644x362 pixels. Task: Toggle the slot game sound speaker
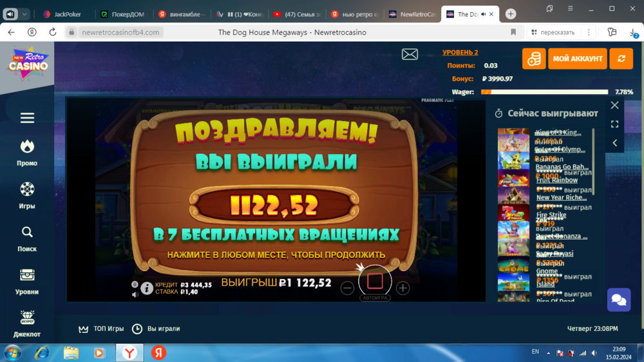[135, 294]
